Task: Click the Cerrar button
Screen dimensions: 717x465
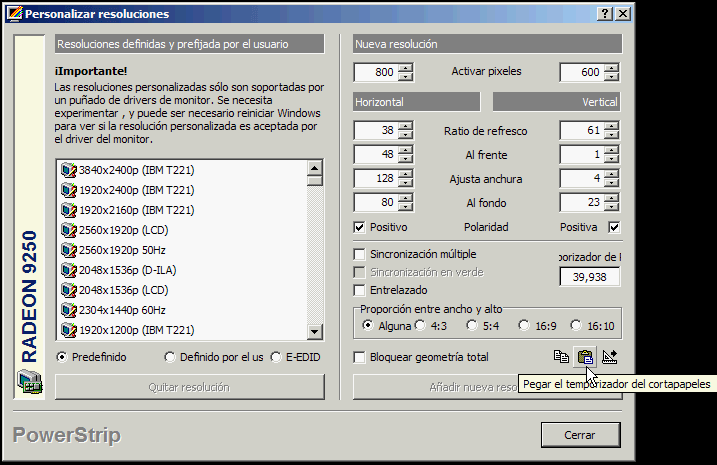Action: 580,435
